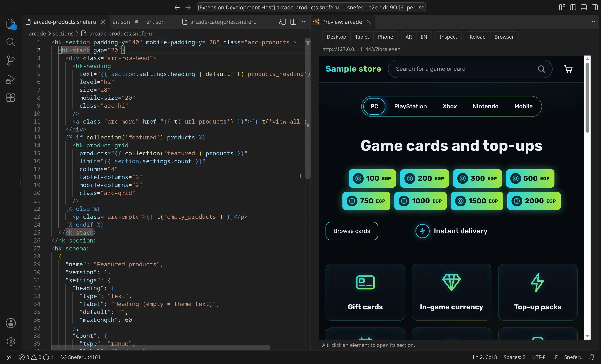Select the Mobile platform pill
Image resolution: width=601 pixels, height=364 pixels.
[523, 106]
